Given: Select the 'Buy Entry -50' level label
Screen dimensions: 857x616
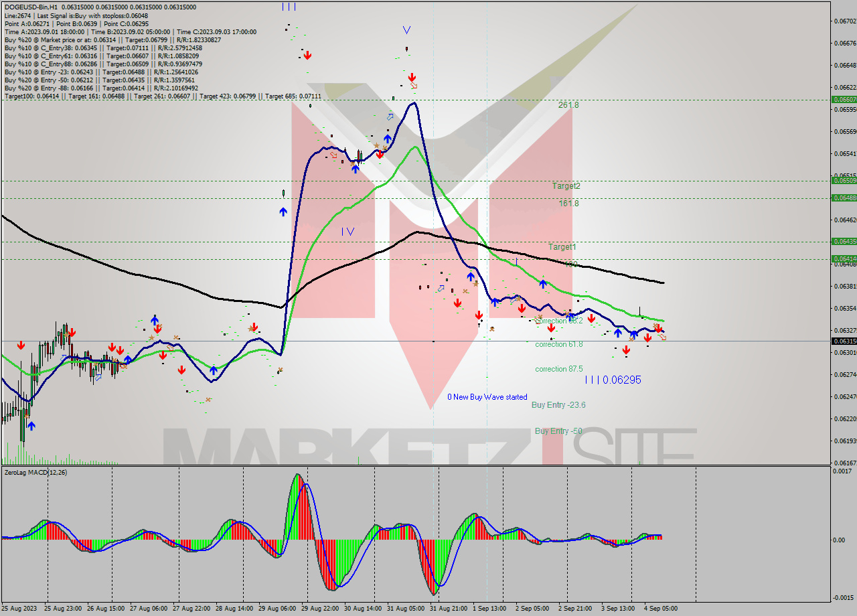Looking at the screenshot, I should coord(558,431).
